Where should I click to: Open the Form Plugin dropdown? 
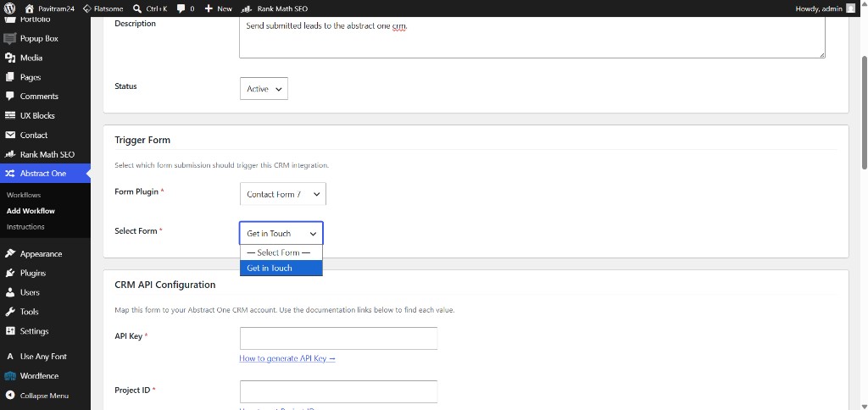click(x=283, y=194)
